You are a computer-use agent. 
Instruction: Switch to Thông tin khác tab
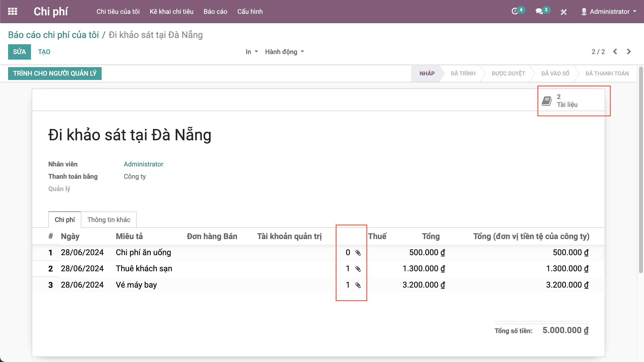tap(109, 220)
